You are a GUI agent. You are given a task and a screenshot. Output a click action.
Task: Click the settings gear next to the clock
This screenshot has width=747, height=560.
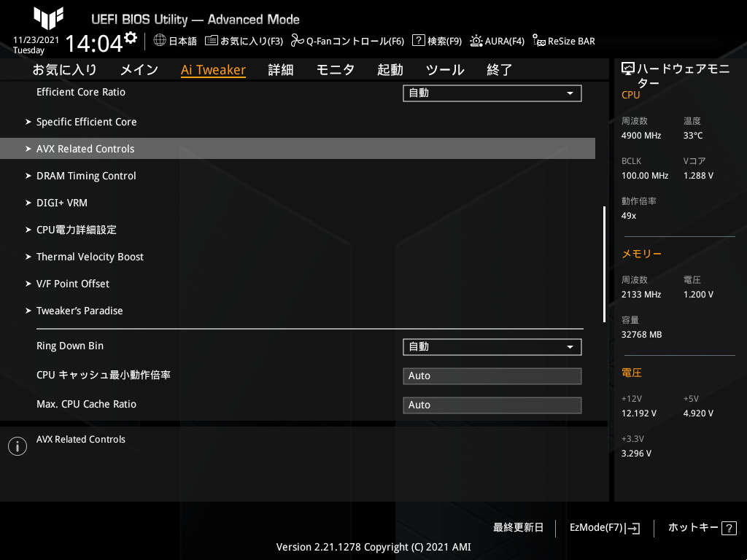(131, 38)
